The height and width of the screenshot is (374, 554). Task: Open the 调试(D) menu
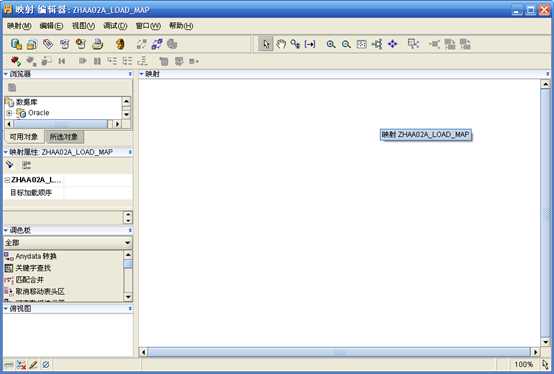pyautogui.click(x=115, y=26)
